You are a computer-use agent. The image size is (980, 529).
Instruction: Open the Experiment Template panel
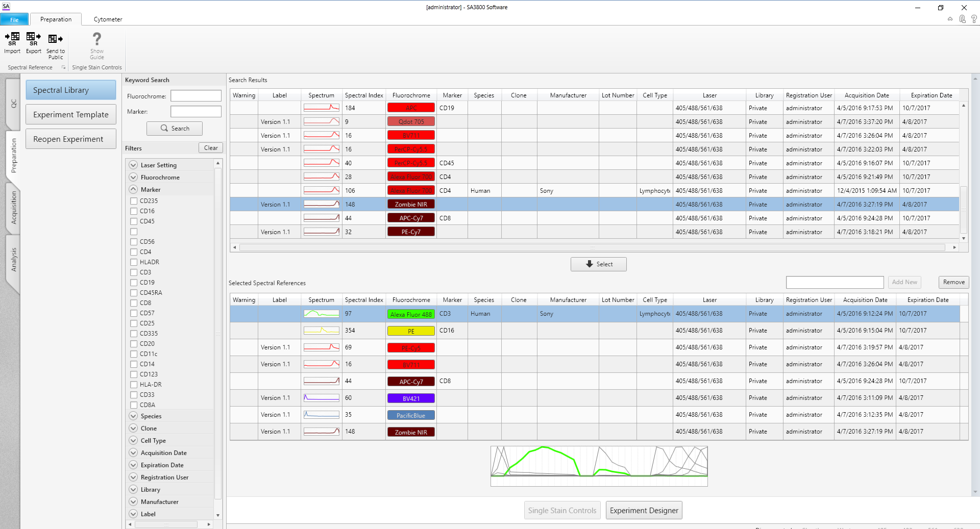click(71, 114)
